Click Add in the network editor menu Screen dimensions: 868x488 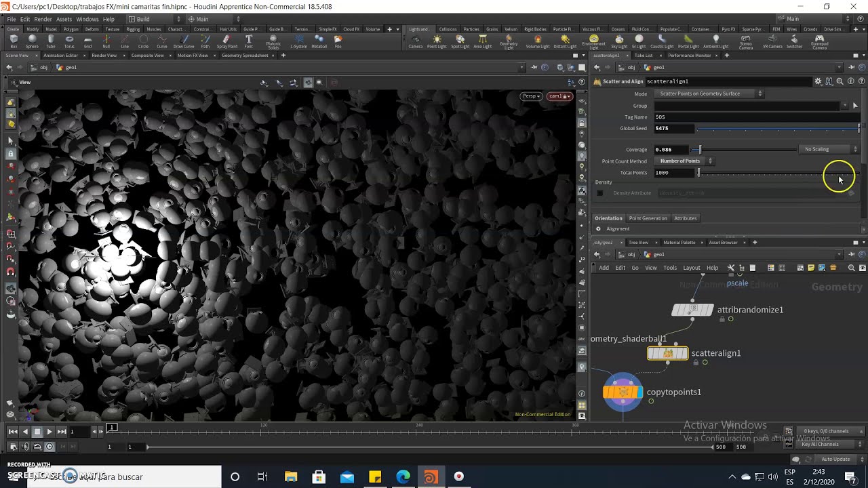[x=604, y=268]
